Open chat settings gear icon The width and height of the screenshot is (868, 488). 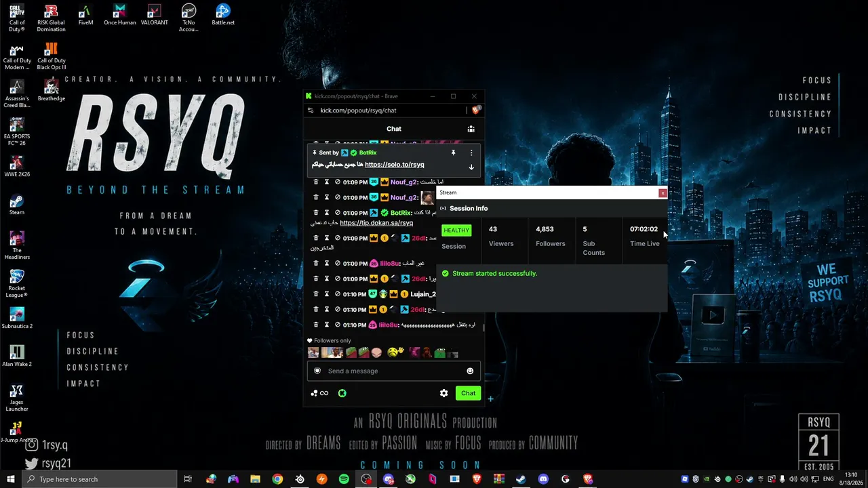point(443,393)
